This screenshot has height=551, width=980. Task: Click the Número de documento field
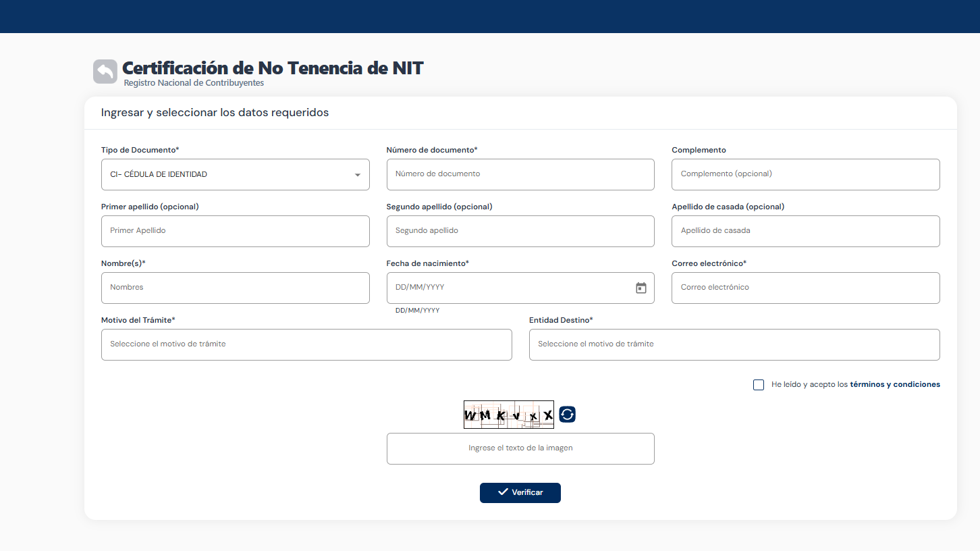[x=520, y=174]
